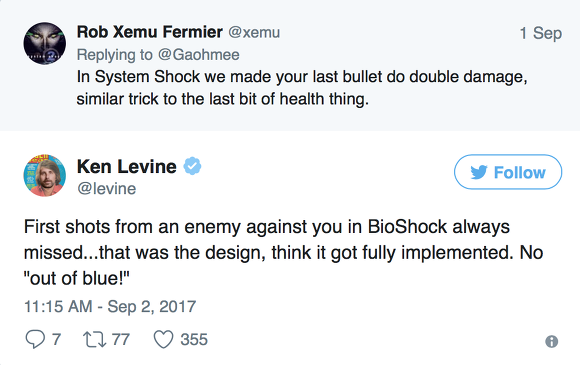Visit the @xemu handle
This screenshot has width=580, height=365.
(x=254, y=33)
